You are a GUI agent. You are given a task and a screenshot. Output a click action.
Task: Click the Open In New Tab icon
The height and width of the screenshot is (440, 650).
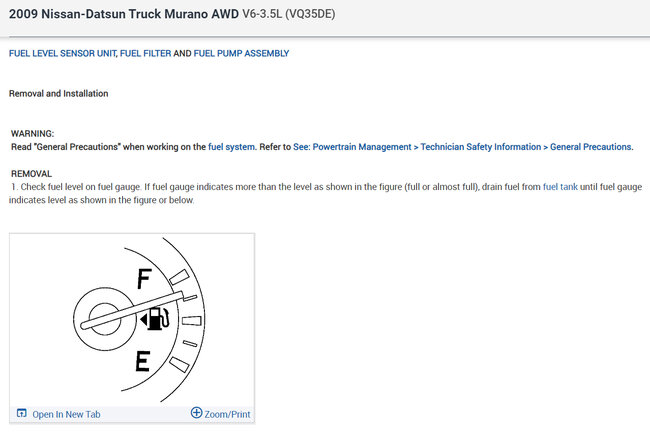point(22,413)
